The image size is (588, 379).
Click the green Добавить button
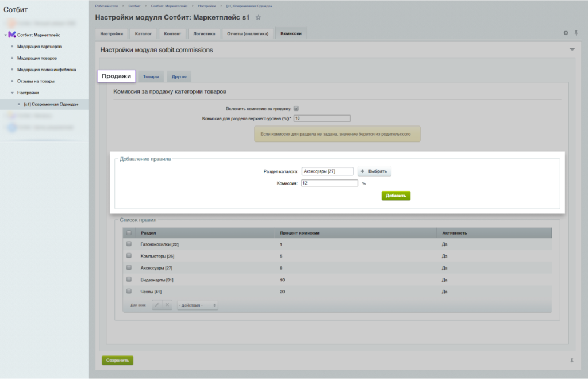396,196
